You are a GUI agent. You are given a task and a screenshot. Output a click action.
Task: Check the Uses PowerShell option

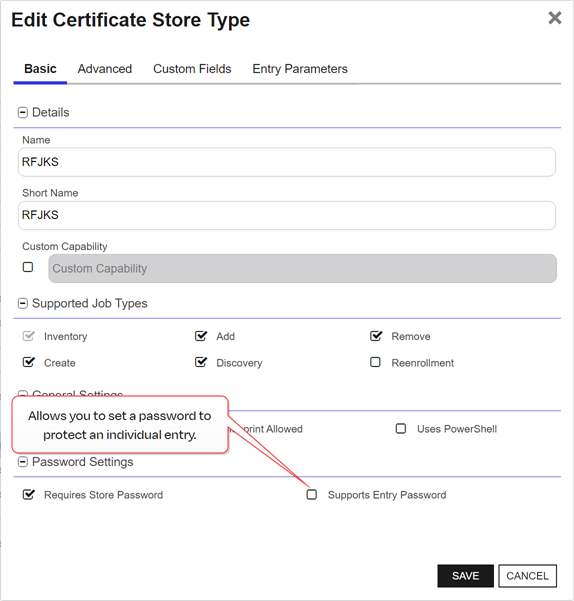401,429
